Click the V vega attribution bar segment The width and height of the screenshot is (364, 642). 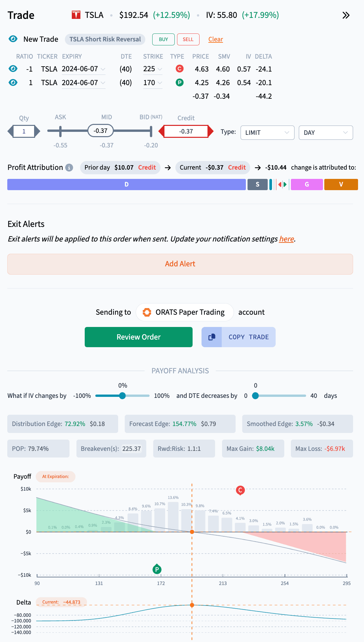pyautogui.click(x=341, y=185)
